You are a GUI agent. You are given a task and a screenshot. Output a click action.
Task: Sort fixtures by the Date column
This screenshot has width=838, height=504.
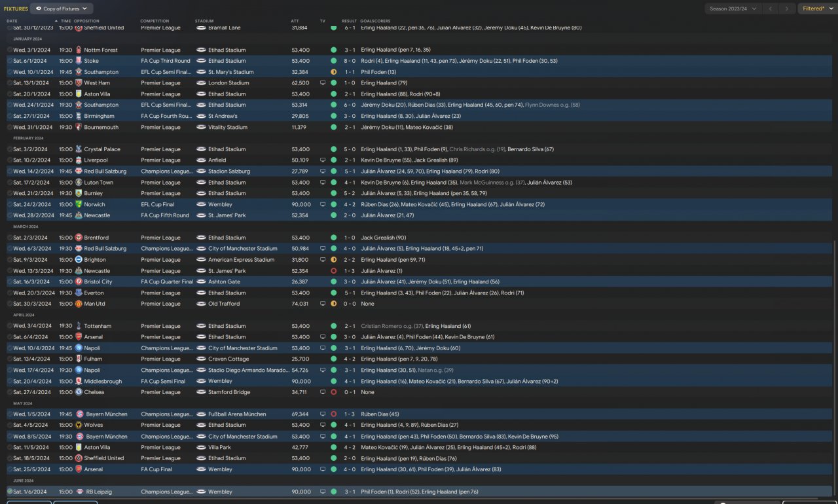coord(13,21)
